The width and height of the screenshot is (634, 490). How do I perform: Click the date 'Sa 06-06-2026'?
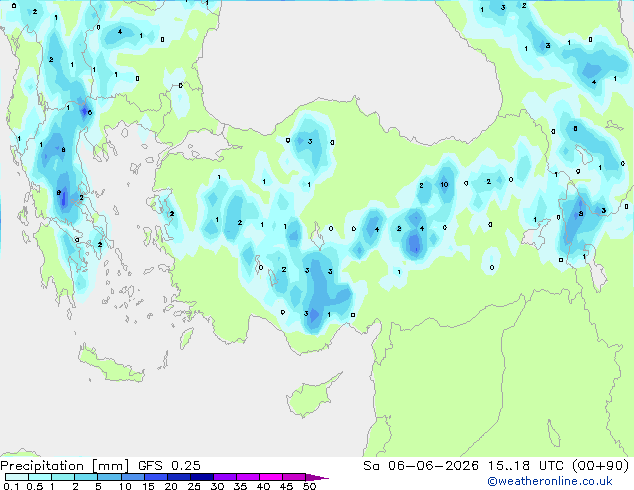(421, 466)
